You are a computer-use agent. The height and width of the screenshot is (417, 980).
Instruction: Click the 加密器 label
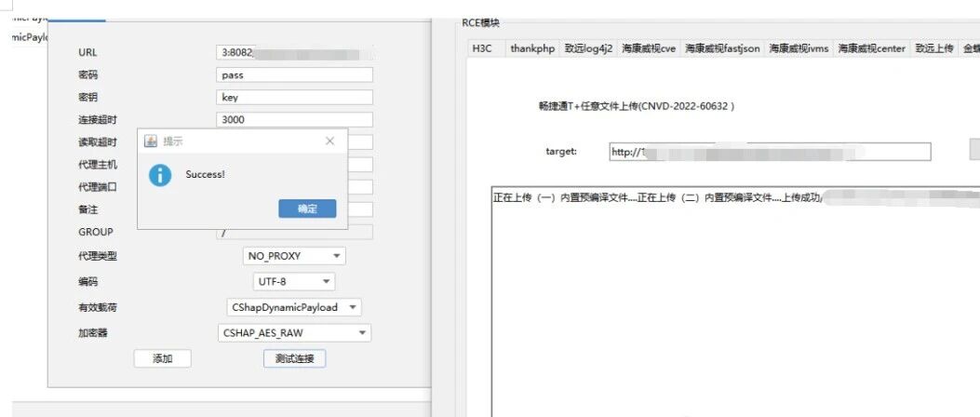click(x=92, y=333)
